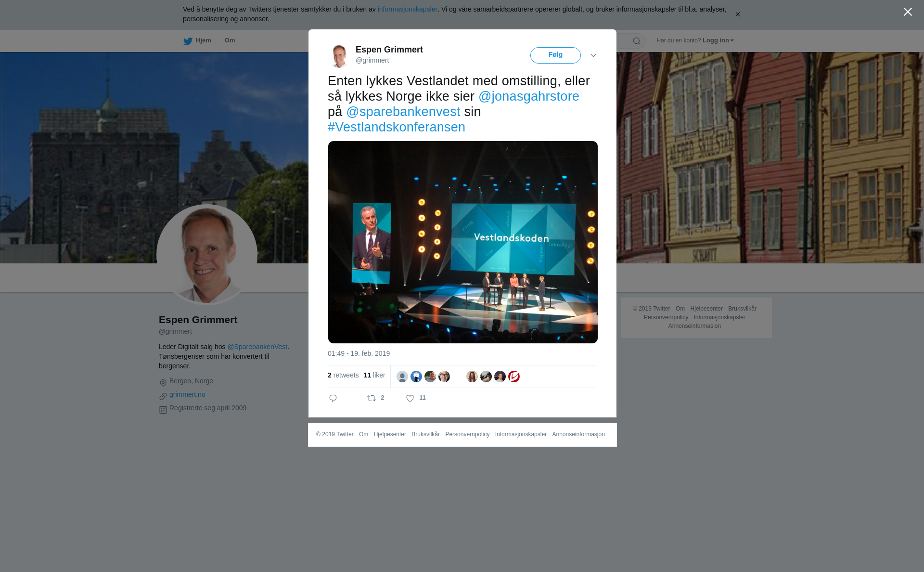
Task: Expand the tweet options chevron
Action: coord(593,55)
